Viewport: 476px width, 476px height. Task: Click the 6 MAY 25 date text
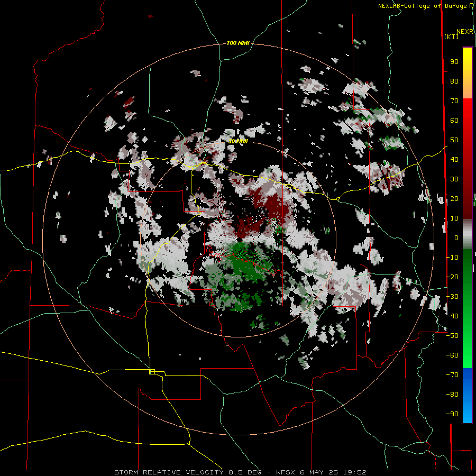319,472
